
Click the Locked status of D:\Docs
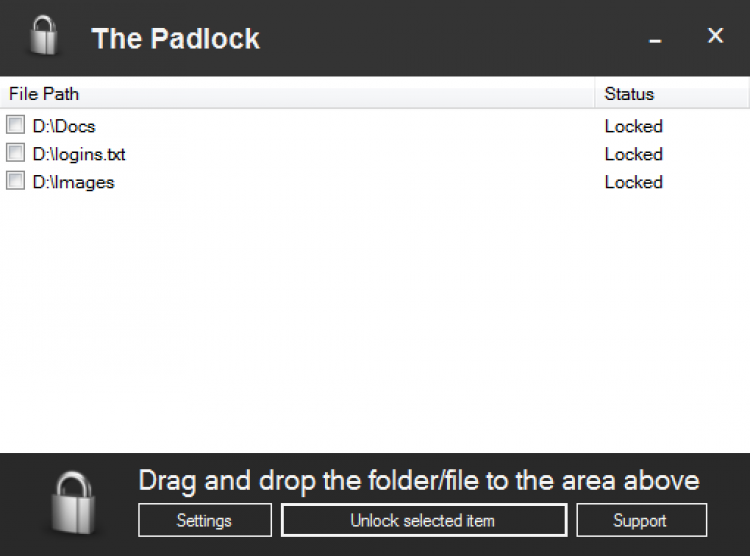[633, 126]
